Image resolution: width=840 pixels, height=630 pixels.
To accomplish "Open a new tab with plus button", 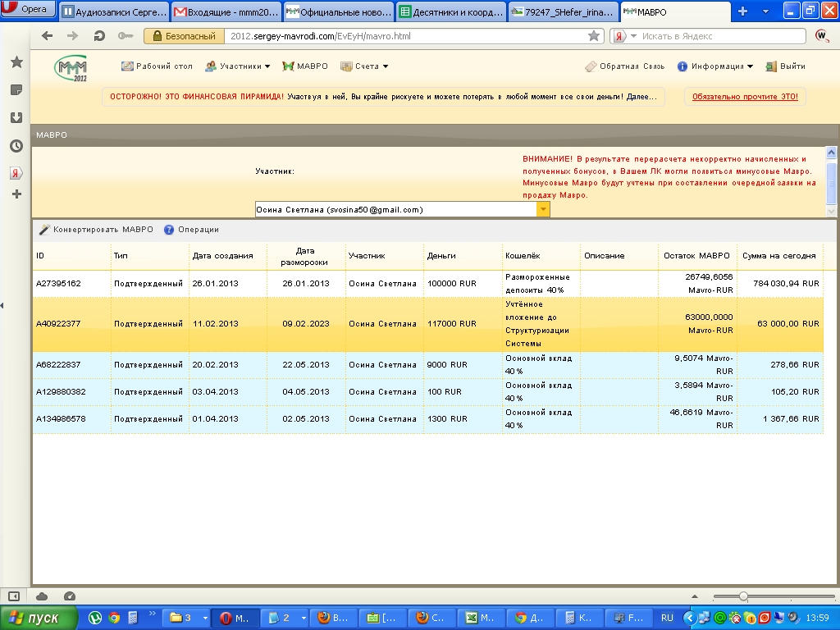I will (x=742, y=11).
